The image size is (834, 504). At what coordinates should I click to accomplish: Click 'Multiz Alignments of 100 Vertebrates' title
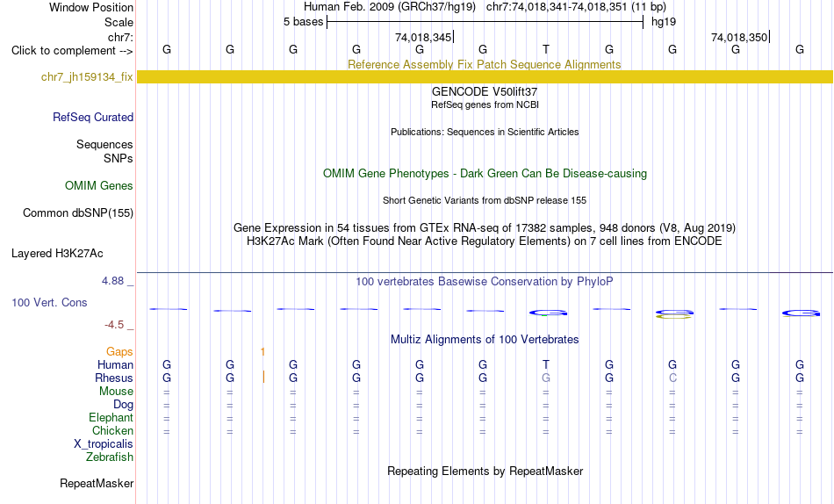pyautogui.click(x=485, y=340)
